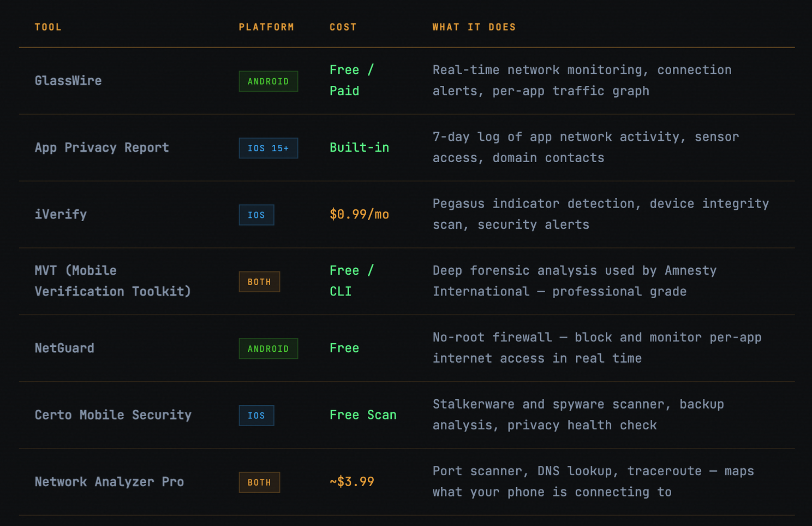This screenshot has height=526, width=812.
Task: Click the 'Free / CLI' cost value
Action: tap(352, 281)
